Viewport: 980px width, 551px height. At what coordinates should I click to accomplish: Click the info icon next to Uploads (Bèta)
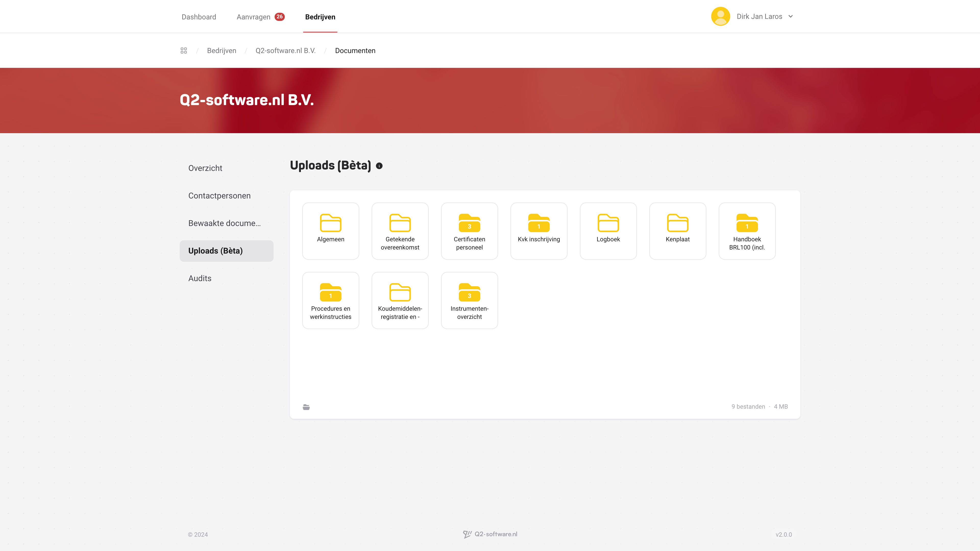click(x=379, y=166)
